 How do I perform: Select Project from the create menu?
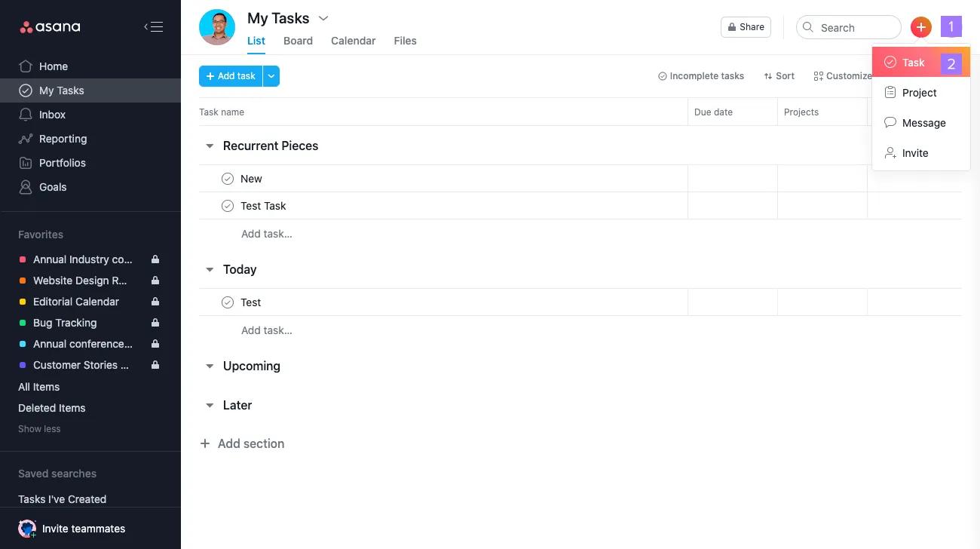(x=919, y=93)
